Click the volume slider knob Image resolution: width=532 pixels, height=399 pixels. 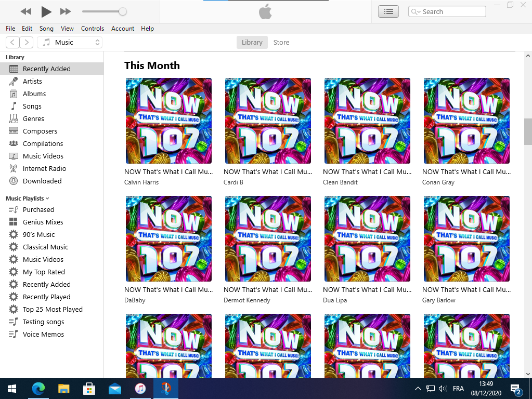click(123, 11)
